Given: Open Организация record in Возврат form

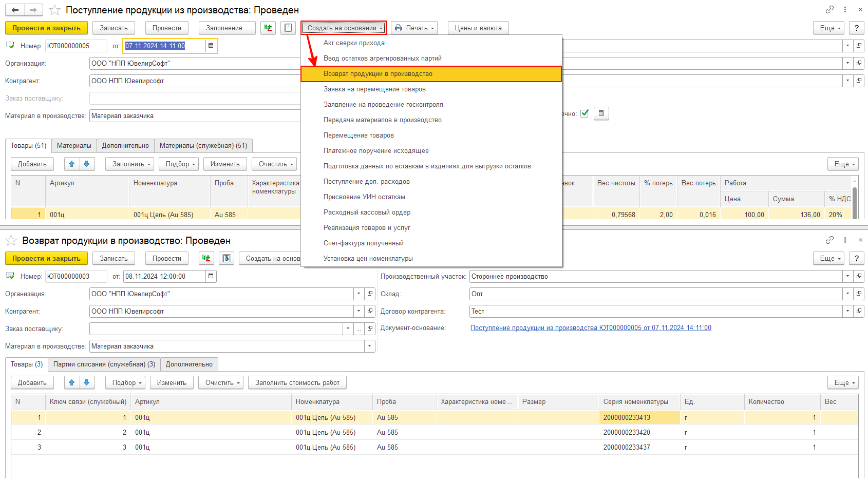Looking at the screenshot, I should pos(370,294).
